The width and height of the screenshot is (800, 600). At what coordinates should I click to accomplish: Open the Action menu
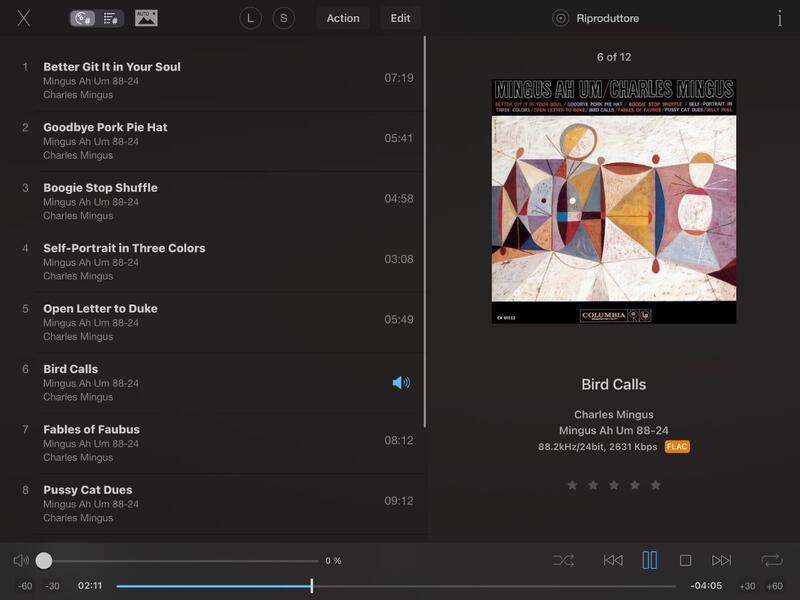343,18
